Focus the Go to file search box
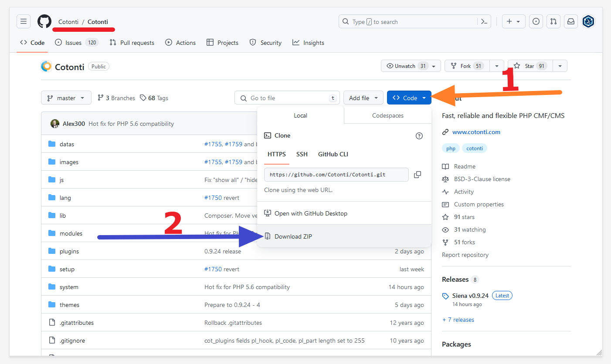Image resolution: width=611 pixels, height=364 pixels. coord(287,98)
